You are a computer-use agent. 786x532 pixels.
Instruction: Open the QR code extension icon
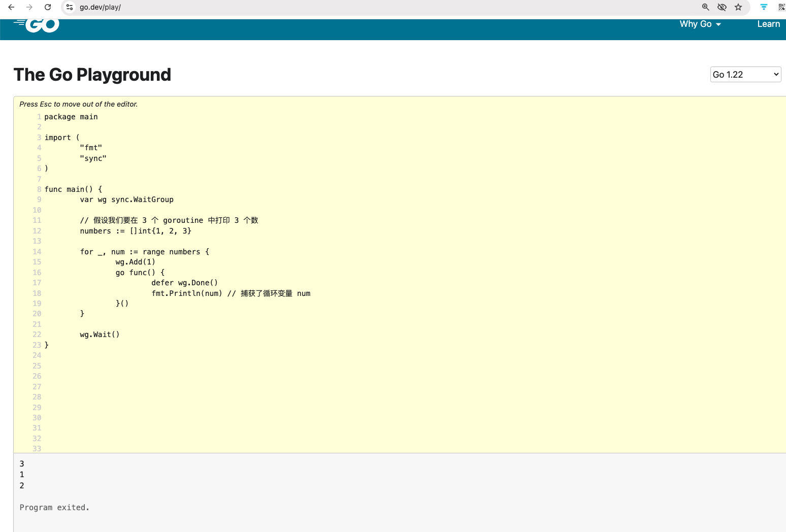click(781, 7)
